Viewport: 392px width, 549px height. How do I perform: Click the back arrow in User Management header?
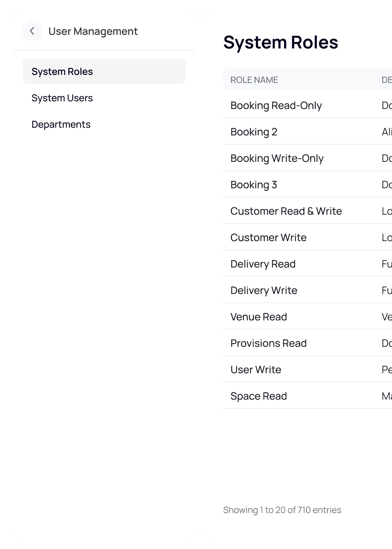[x=32, y=31]
